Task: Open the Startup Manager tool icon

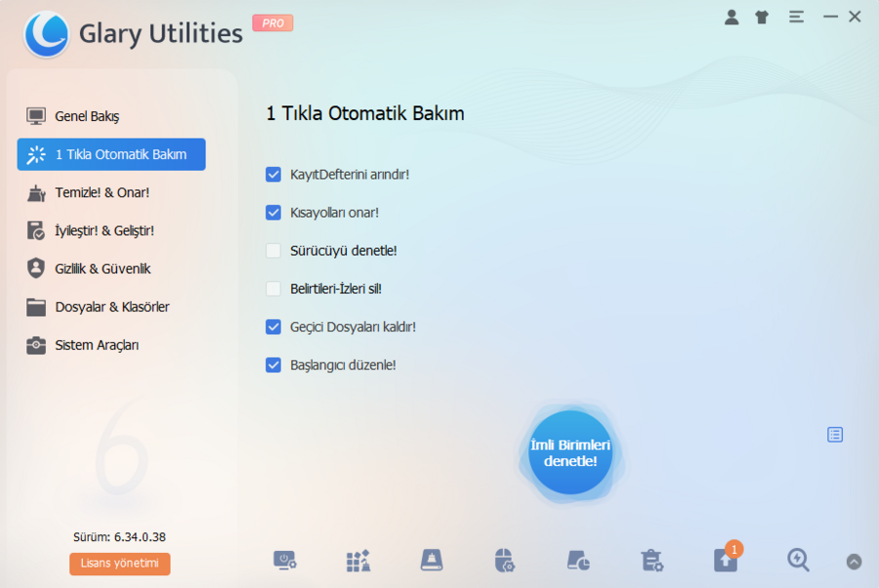Action: coord(283,561)
